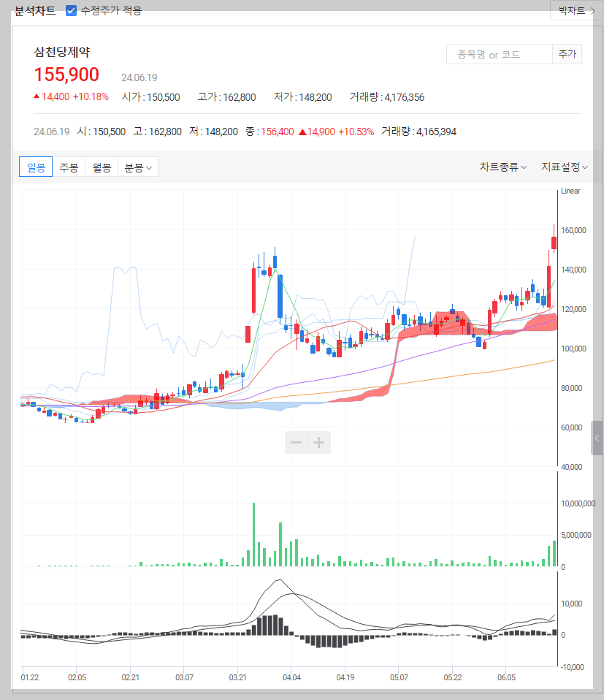The height and width of the screenshot is (700, 604).
Task: Select the 일봉 tab
Action: click(x=36, y=167)
